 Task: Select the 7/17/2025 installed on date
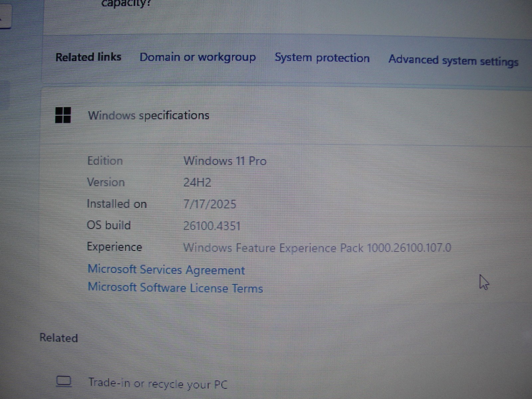click(210, 204)
